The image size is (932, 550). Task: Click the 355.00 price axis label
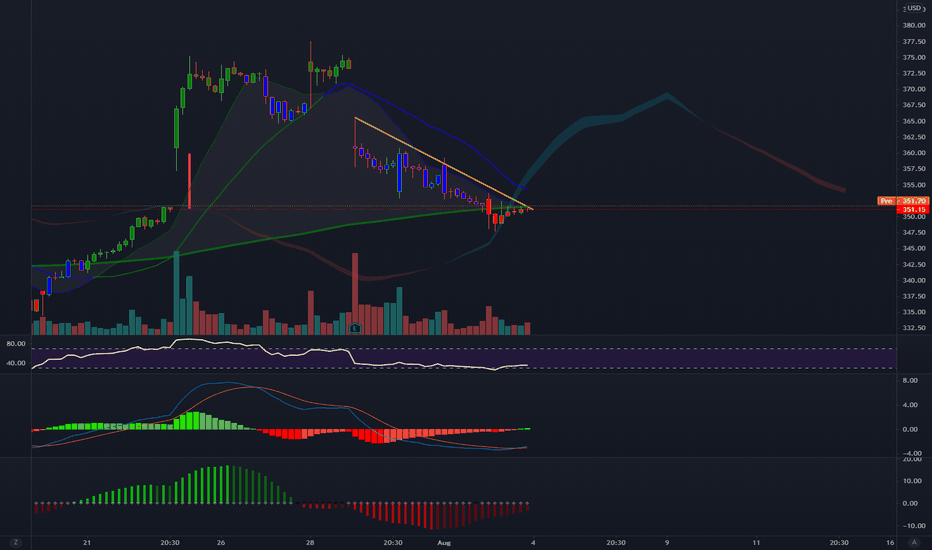[914, 185]
